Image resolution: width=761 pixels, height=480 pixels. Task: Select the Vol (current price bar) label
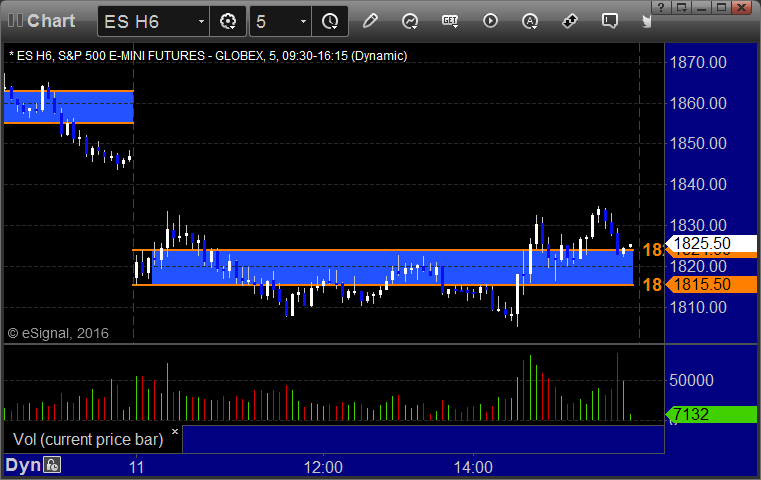click(x=88, y=439)
